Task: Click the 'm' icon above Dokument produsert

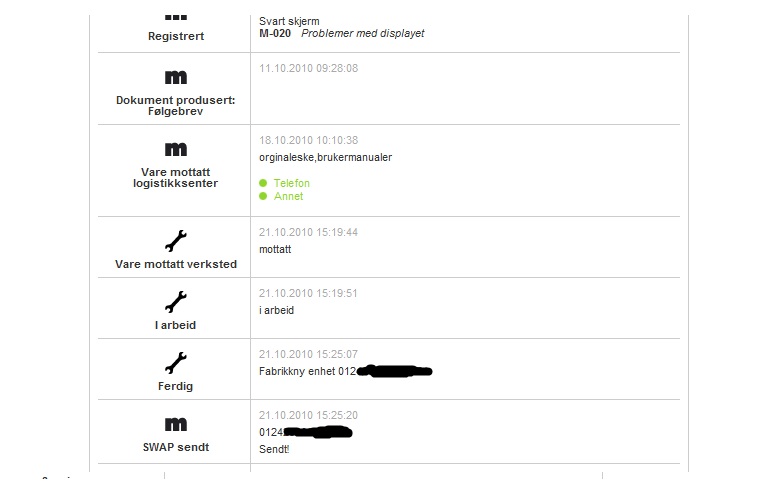Action: [176, 77]
